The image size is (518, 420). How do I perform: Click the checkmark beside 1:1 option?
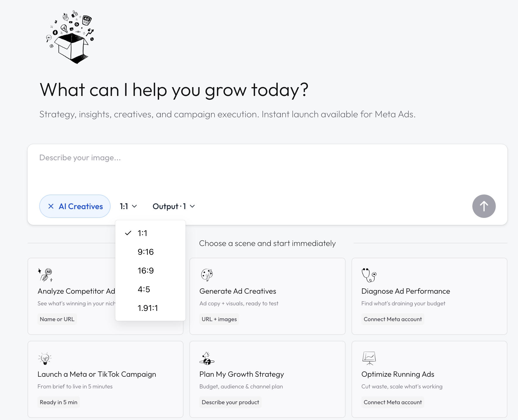click(128, 233)
